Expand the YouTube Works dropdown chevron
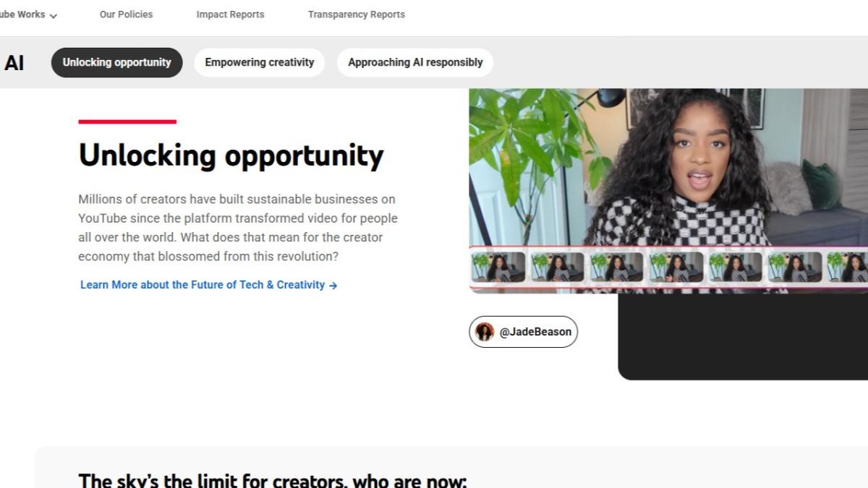The image size is (868, 488). click(x=53, y=15)
